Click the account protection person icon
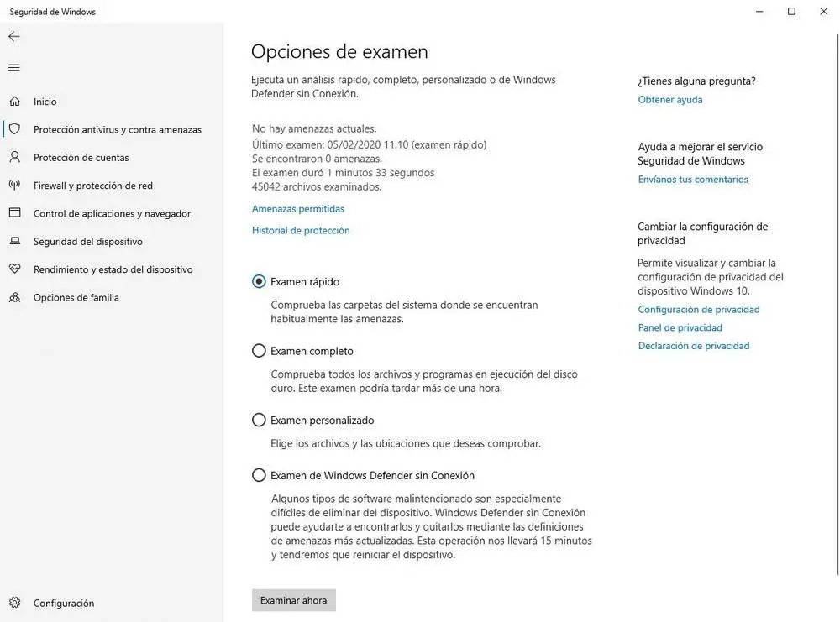 (x=15, y=157)
